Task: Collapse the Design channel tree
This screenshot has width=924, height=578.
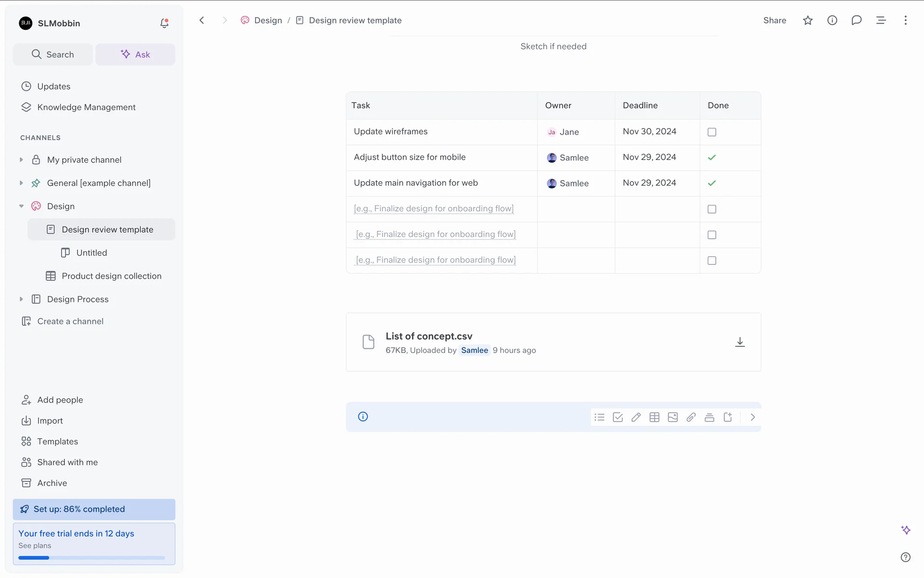Action: (x=21, y=206)
